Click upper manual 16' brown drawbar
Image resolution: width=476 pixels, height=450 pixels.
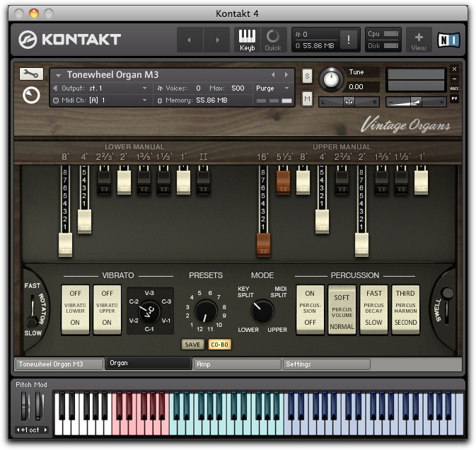coord(263,245)
